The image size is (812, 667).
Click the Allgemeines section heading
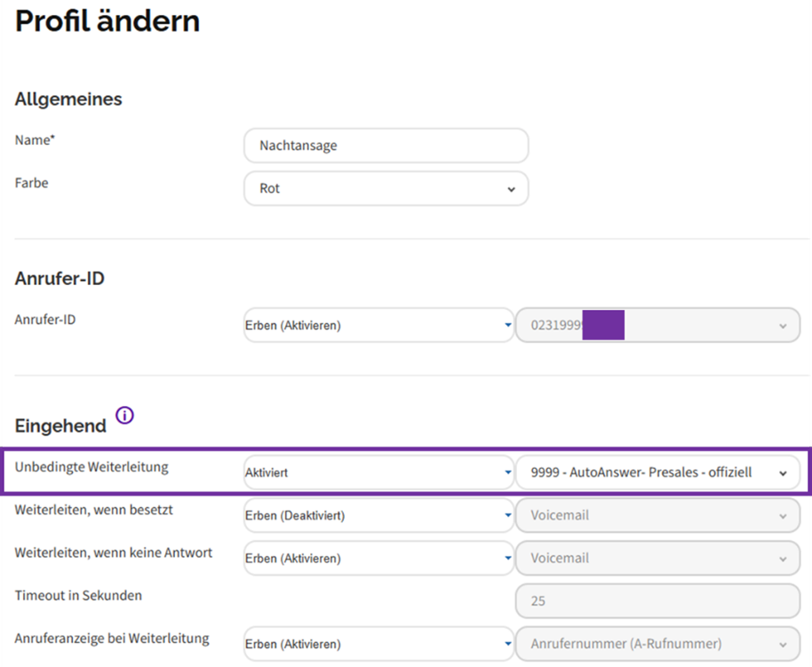coord(68,99)
